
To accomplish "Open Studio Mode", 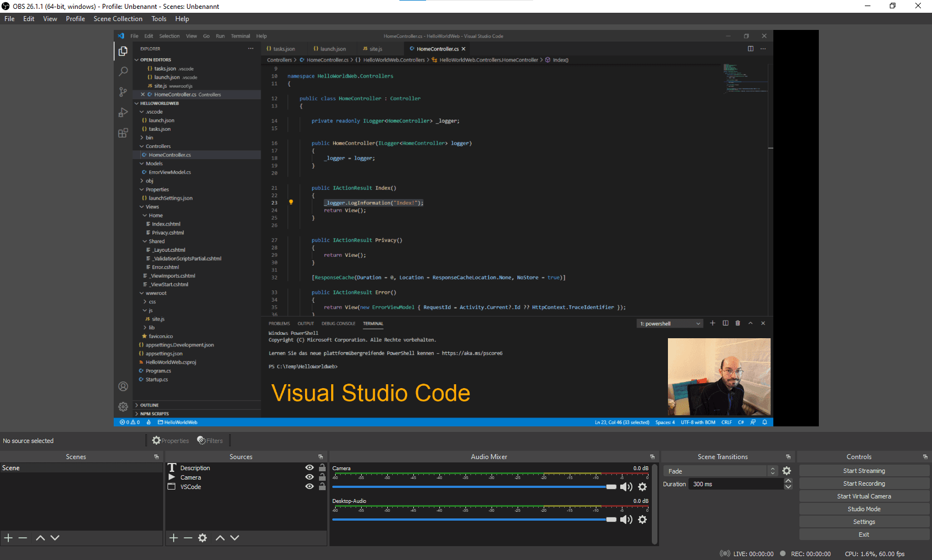I will click(x=864, y=509).
